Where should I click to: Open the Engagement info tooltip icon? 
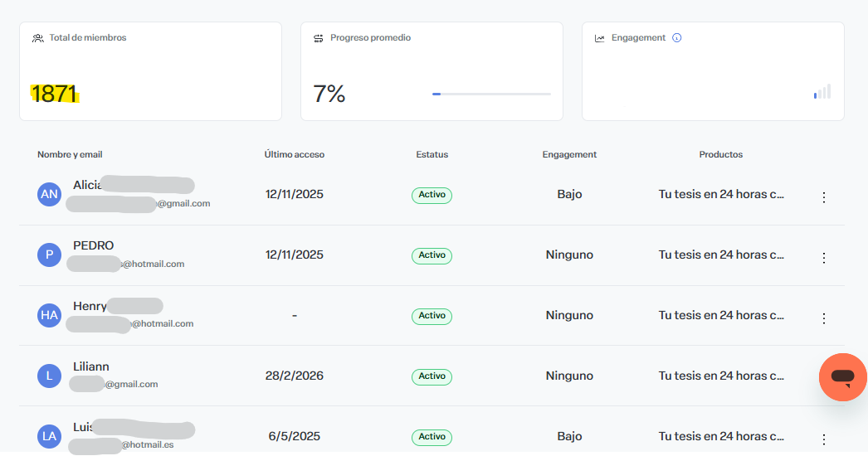[676, 37]
